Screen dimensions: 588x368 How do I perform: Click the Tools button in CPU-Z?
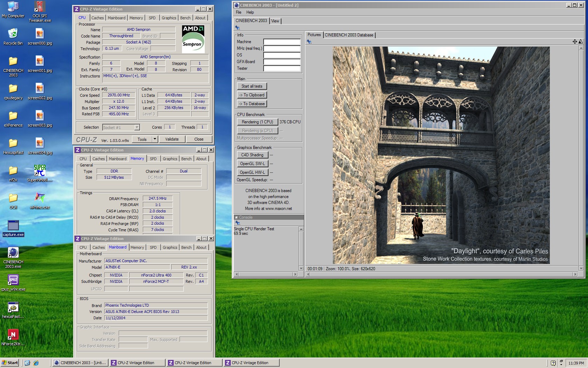pyautogui.click(x=142, y=139)
